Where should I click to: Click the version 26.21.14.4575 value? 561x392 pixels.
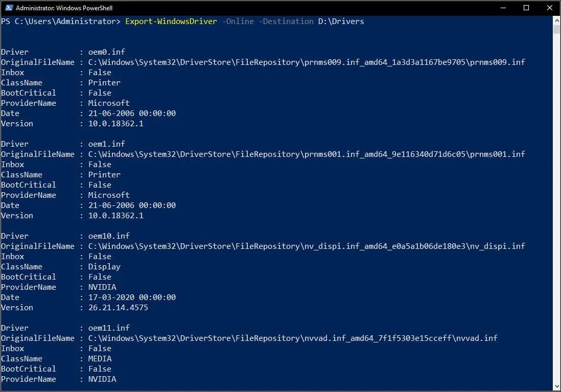(x=118, y=308)
